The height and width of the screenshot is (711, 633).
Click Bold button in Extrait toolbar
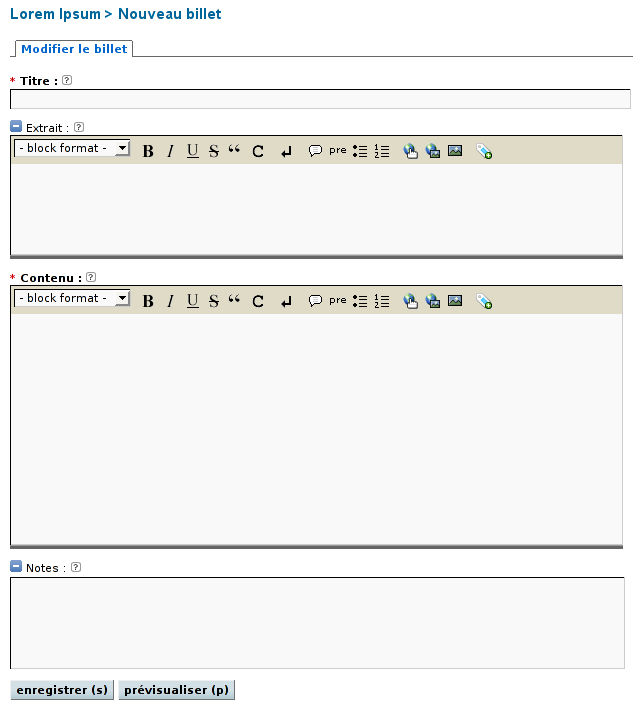[148, 151]
